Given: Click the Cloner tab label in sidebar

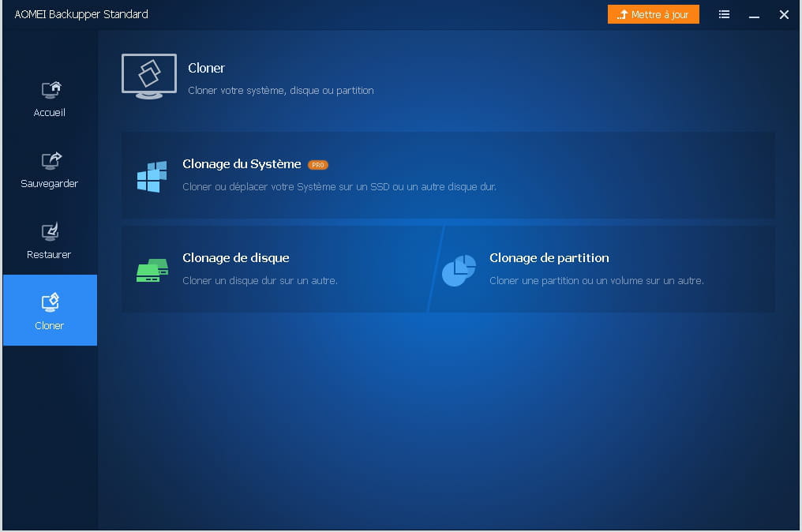Looking at the screenshot, I should click(50, 325).
